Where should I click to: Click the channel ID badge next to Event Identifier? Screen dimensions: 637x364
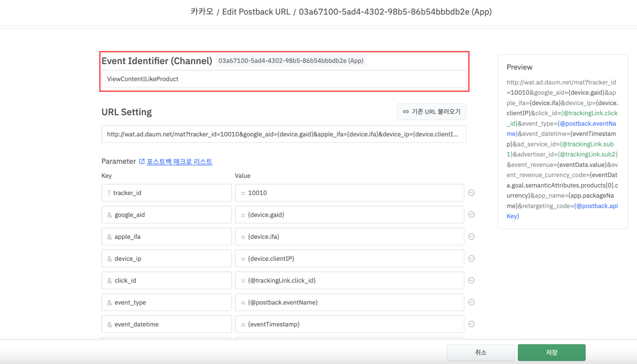(291, 61)
